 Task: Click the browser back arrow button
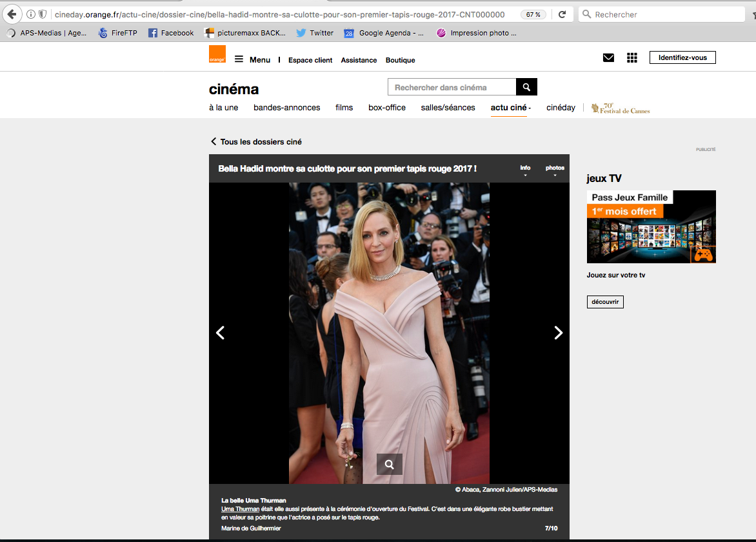point(12,14)
